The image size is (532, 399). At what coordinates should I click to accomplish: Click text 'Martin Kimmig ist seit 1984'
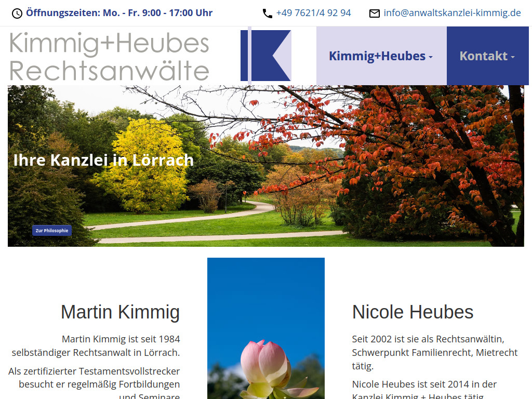coord(121,339)
